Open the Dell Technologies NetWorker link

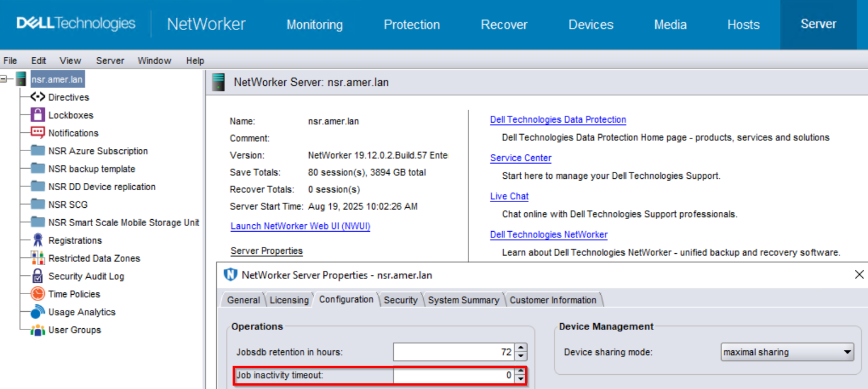(549, 235)
